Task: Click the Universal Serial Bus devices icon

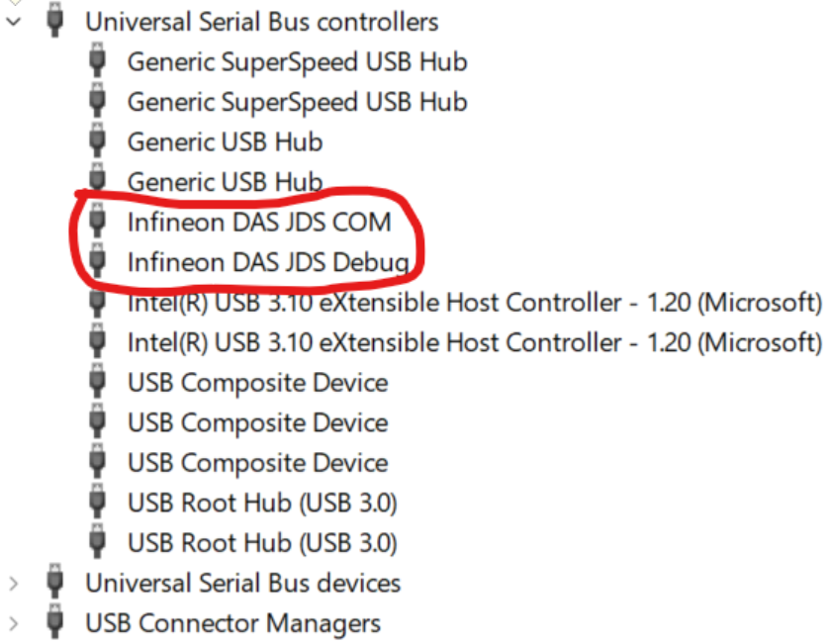Action: click(x=55, y=583)
